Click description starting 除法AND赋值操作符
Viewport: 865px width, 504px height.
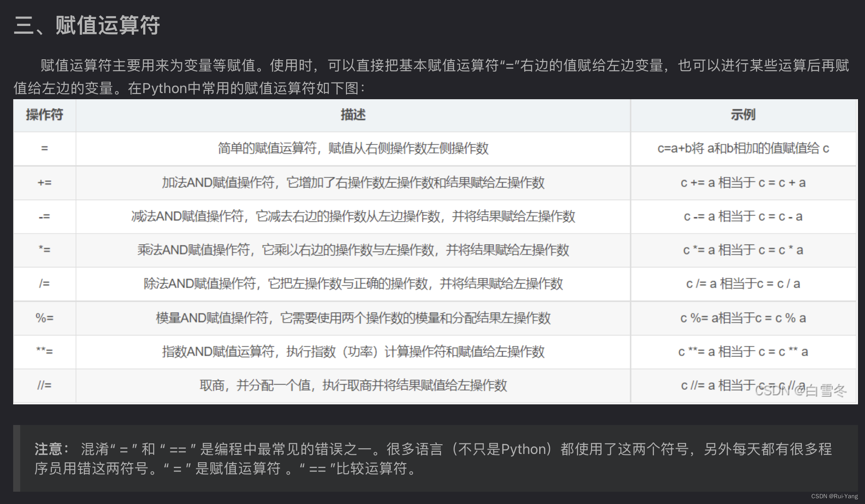[353, 284]
